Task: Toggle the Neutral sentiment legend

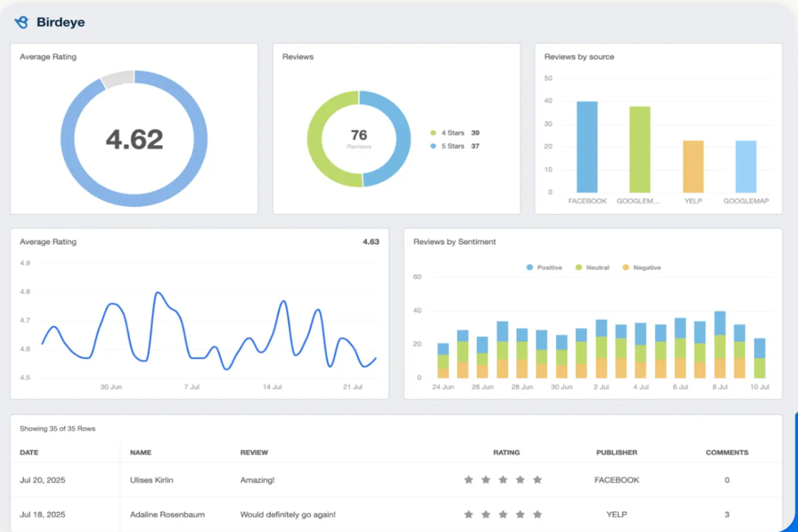Action: [592, 268]
